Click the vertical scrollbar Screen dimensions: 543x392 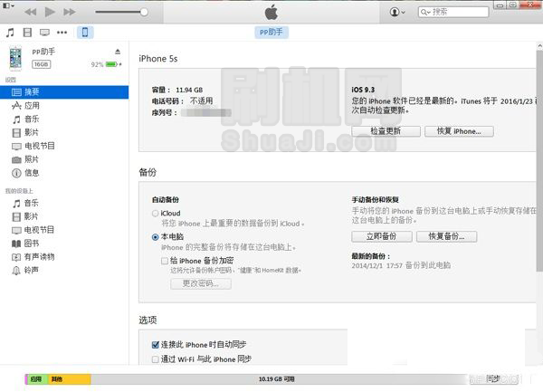[539, 160]
